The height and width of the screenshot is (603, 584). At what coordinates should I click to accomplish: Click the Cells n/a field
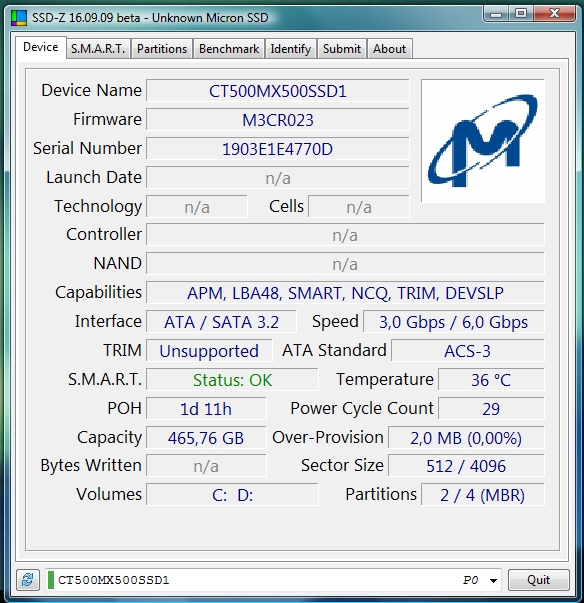pyautogui.click(x=359, y=207)
